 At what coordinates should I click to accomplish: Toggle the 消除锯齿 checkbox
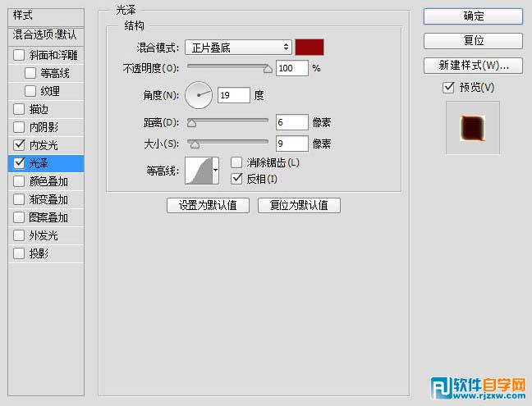pyautogui.click(x=237, y=162)
